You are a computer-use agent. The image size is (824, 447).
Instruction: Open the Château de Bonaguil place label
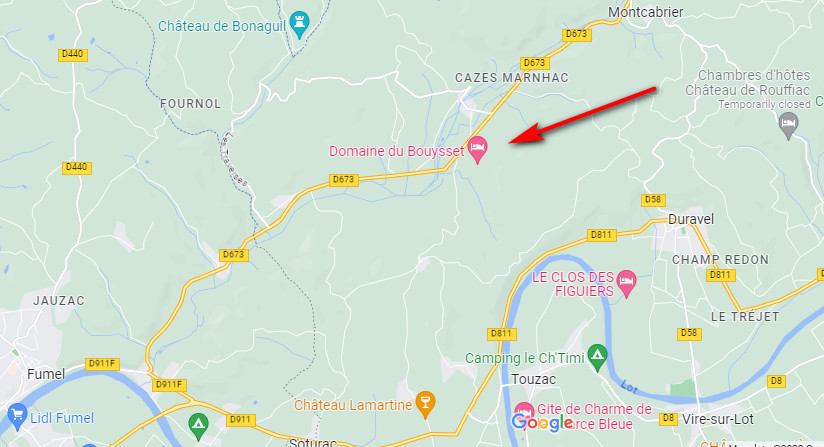tap(222, 26)
